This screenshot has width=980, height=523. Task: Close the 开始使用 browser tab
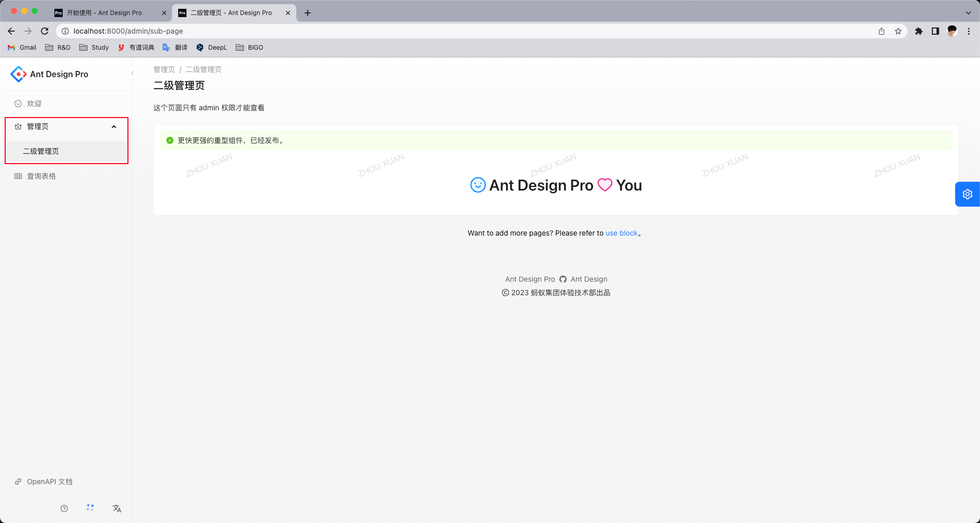(164, 13)
